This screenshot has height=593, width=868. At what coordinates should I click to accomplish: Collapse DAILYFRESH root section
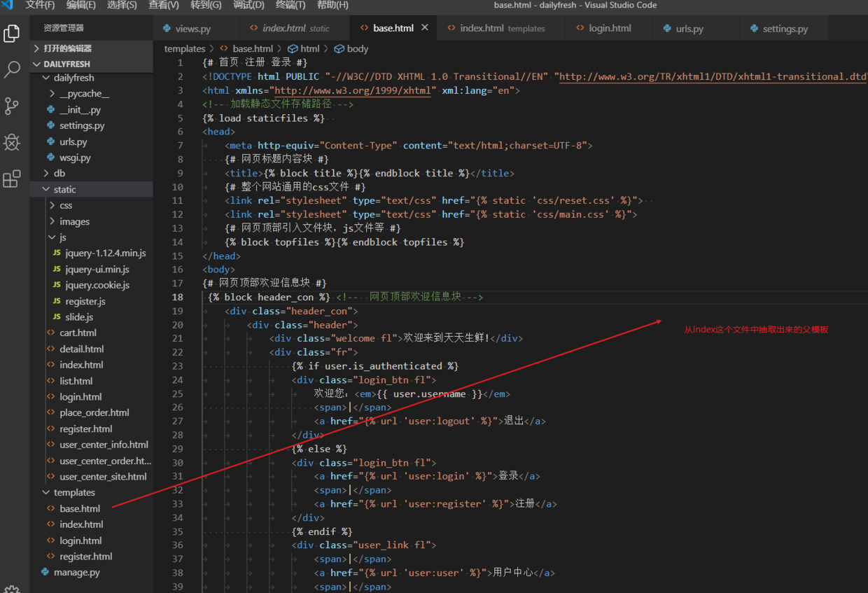coord(91,64)
